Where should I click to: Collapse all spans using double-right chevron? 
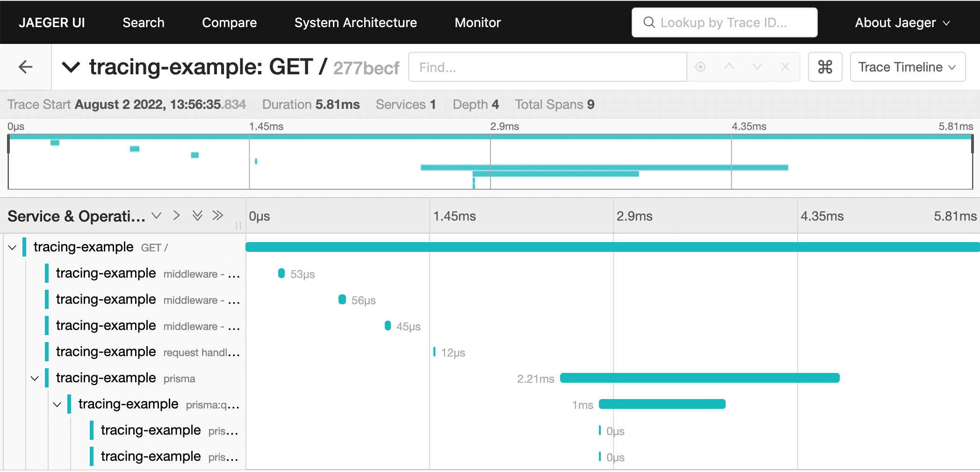pos(217,215)
